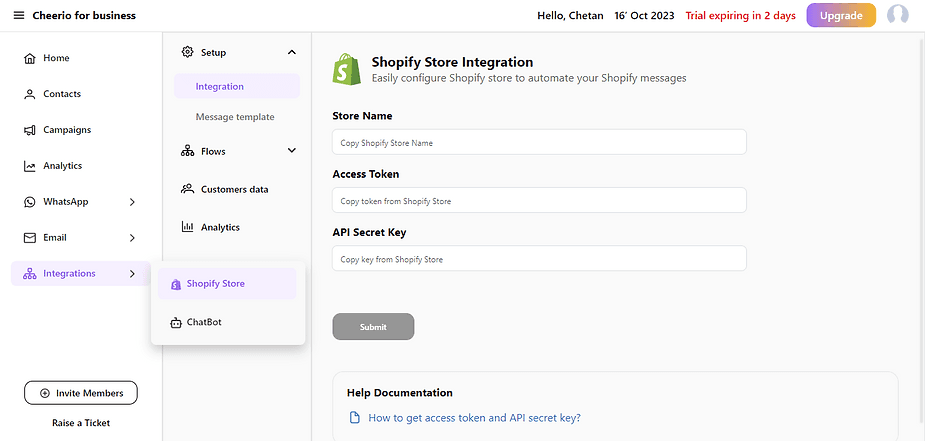Click the Invite Members button
Image resolution: width=925 pixels, height=441 pixels.
click(81, 393)
